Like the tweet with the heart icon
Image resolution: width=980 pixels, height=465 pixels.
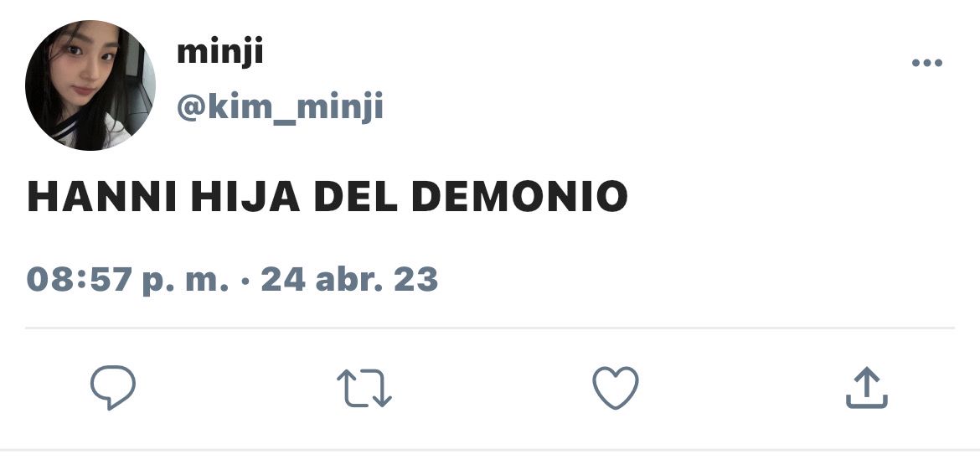pos(616,387)
